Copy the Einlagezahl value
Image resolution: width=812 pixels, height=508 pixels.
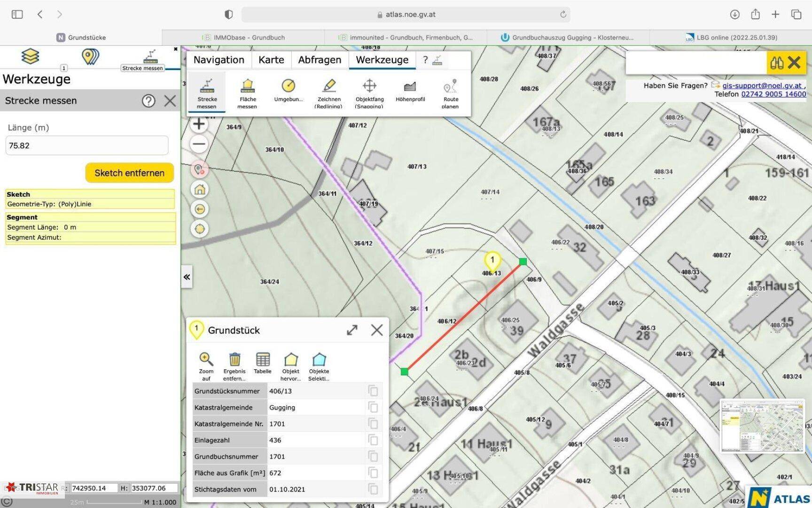pos(373,440)
